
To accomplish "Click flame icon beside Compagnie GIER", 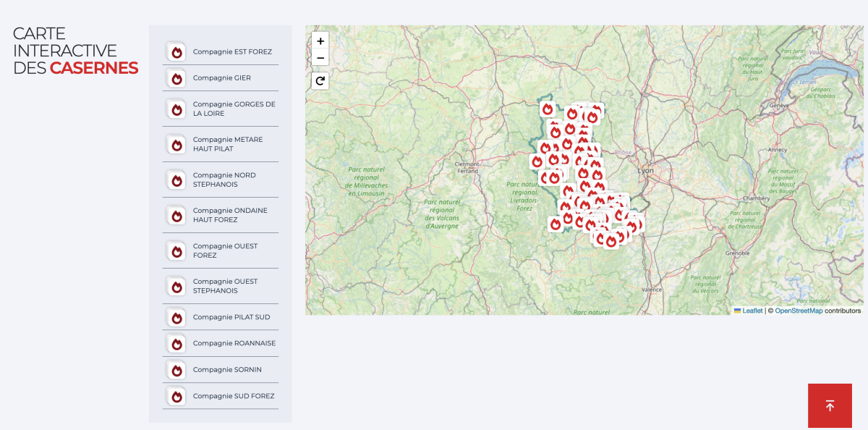I will click(x=176, y=78).
